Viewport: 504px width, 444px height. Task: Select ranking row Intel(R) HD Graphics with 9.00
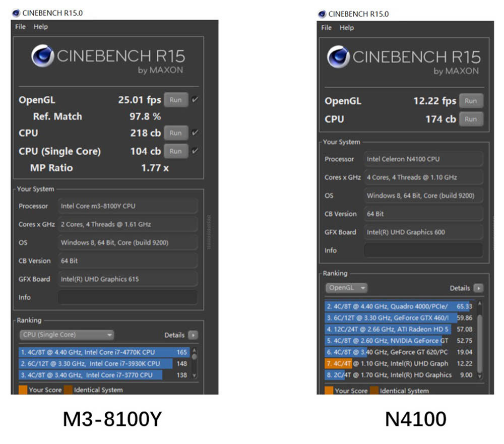coord(400,375)
